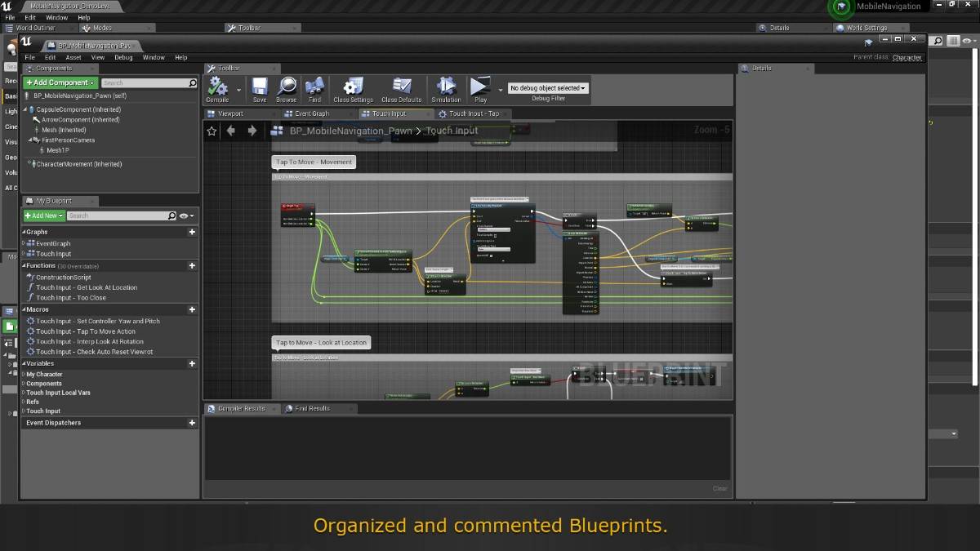Open Asset menu in blueprint editor

pyautogui.click(x=73, y=57)
